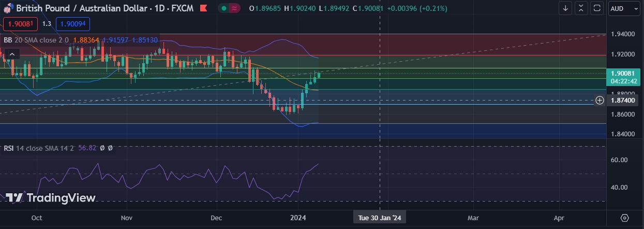Viewport: 644px width, 229px height.
Task: Click the Tue 30 Jan '24 date label
Action: pyautogui.click(x=380, y=218)
